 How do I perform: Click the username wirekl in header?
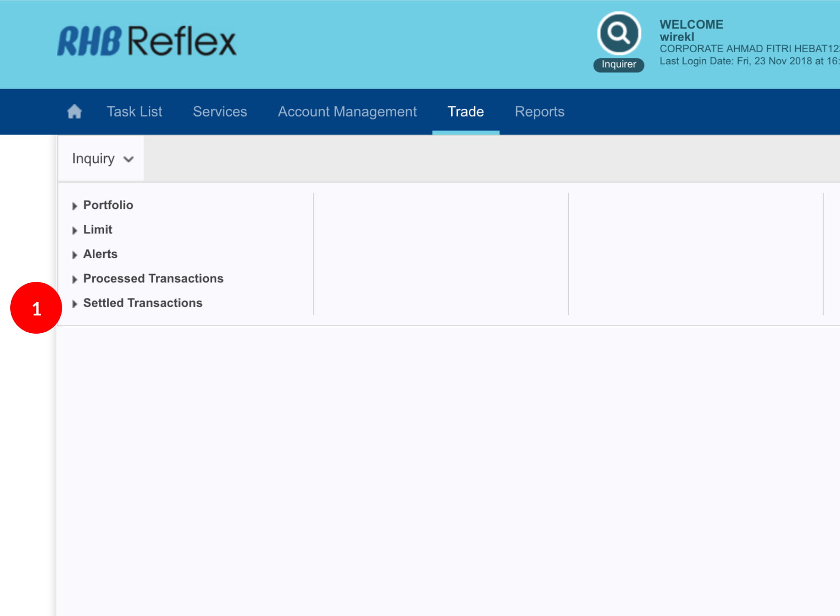(x=677, y=37)
